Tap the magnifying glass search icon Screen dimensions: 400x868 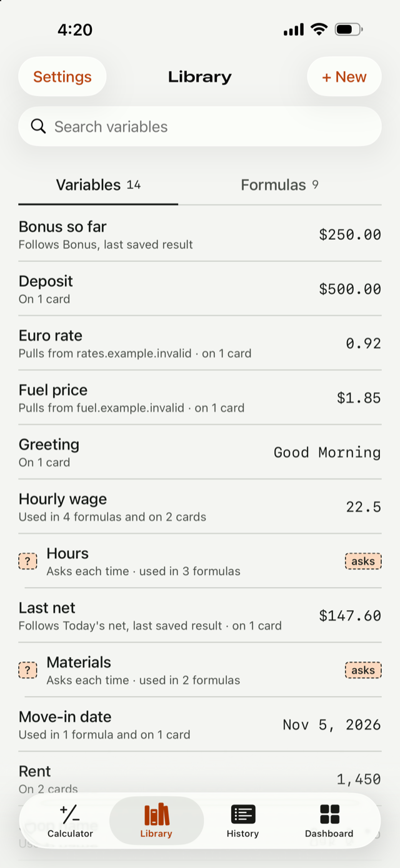[39, 127]
